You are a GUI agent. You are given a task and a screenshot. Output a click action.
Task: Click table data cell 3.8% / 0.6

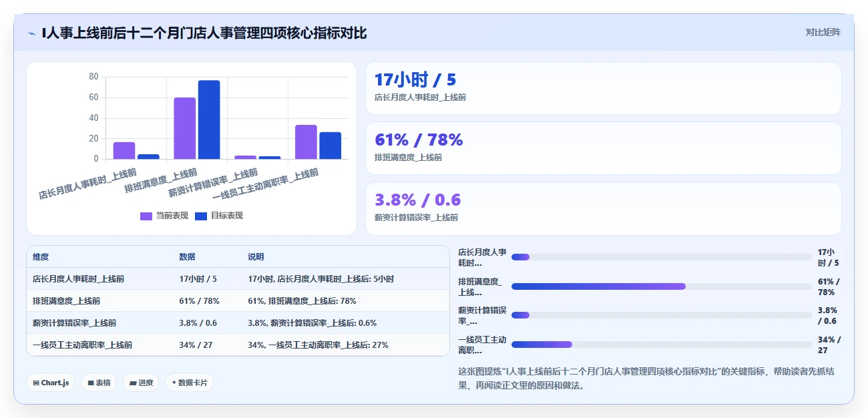[198, 323]
